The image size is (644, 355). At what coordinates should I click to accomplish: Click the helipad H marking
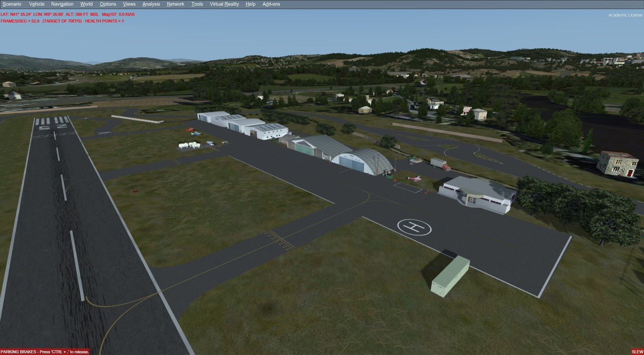(414, 228)
